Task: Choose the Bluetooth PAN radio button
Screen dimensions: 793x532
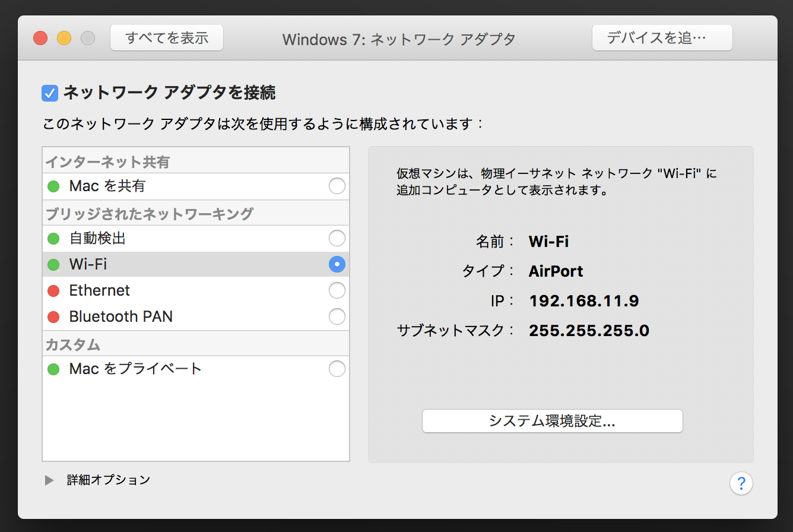Action: (x=337, y=317)
